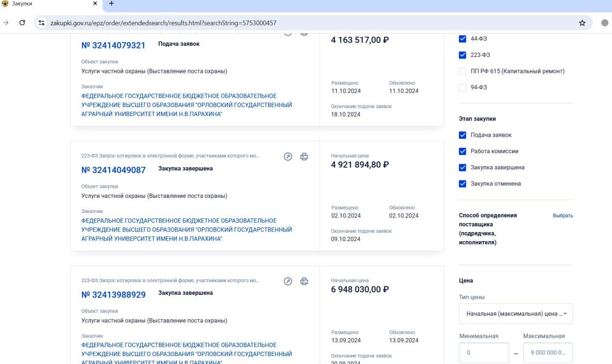Click Выбрать for Способ определения поставщика
Screen dimensions: 612x364
[562, 216]
